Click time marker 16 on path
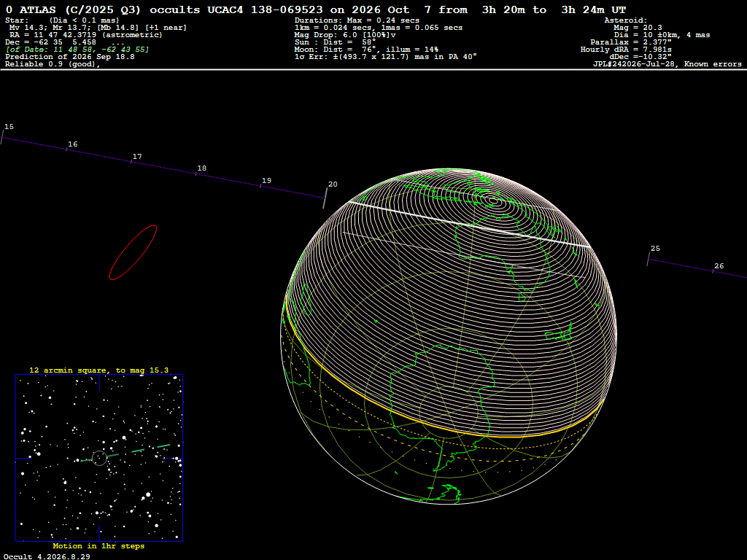Image resolution: width=747 pixels, height=560 pixels. click(x=72, y=144)
